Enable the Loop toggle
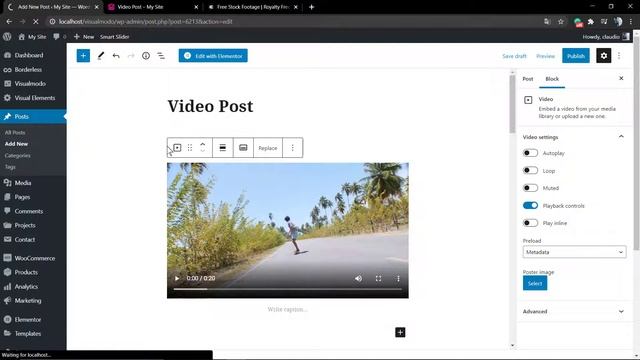The height and width of the screenshot is (360, 640). [x=530, y=171]
